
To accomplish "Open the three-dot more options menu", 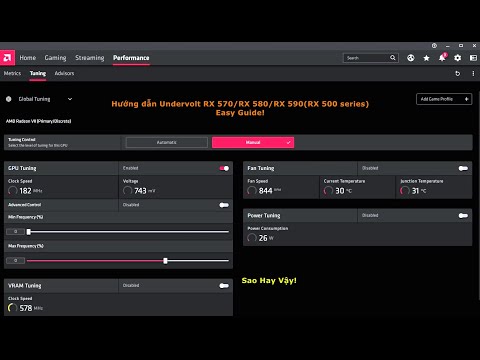I will [x=473, y=73].
